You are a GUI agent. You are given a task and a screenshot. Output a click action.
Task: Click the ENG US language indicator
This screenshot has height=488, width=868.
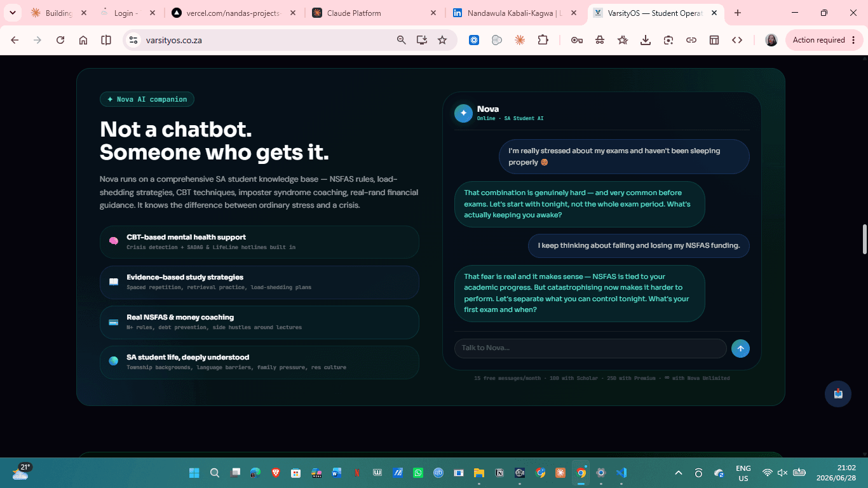pyautogui.click(x=743, y=473)
